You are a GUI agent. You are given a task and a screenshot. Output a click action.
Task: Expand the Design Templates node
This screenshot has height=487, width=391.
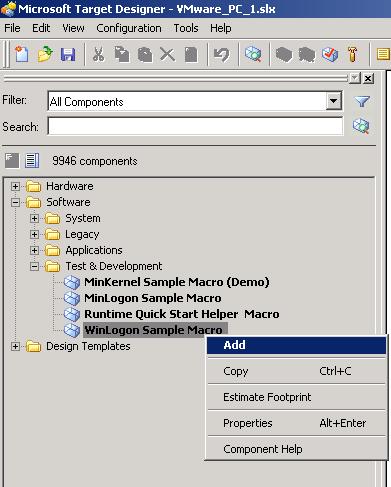(15, 346)
